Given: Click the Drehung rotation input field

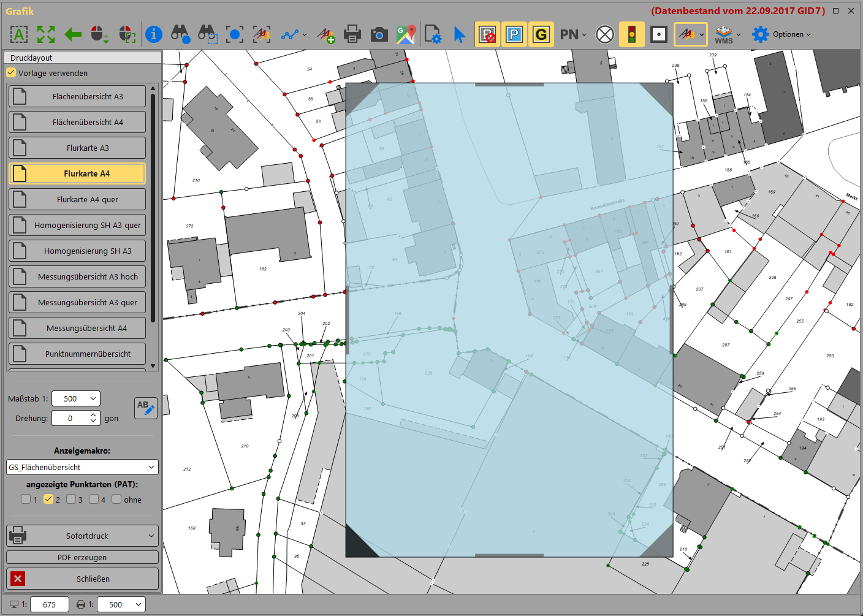Looking at the screenshot, I should (70, 418).
